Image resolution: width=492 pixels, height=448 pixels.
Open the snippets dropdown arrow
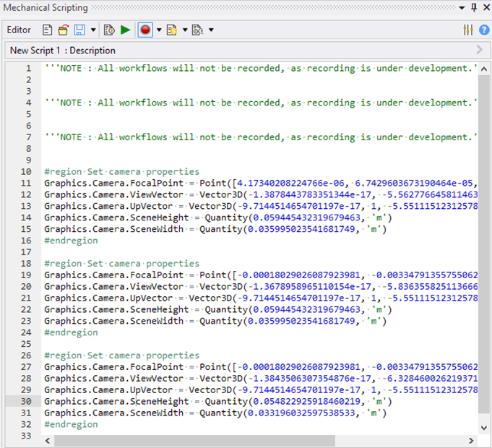[184, 30]
